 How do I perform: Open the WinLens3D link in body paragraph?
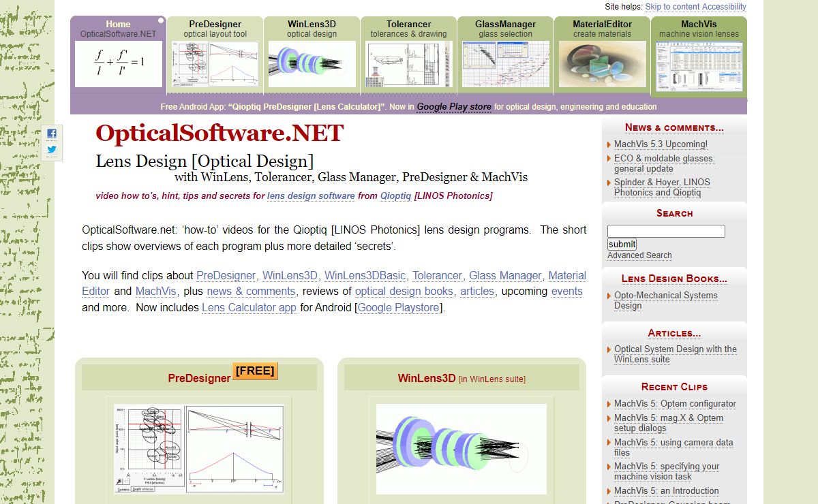pos(290,276)
